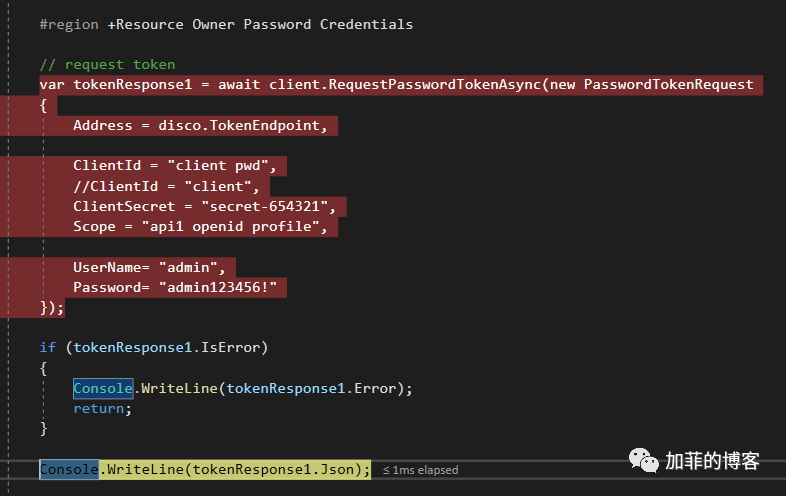Viewport: 786px width, 496px height.
Task: Click the 加菲的博客 watermark text
Action: click(x=712, y=461)
